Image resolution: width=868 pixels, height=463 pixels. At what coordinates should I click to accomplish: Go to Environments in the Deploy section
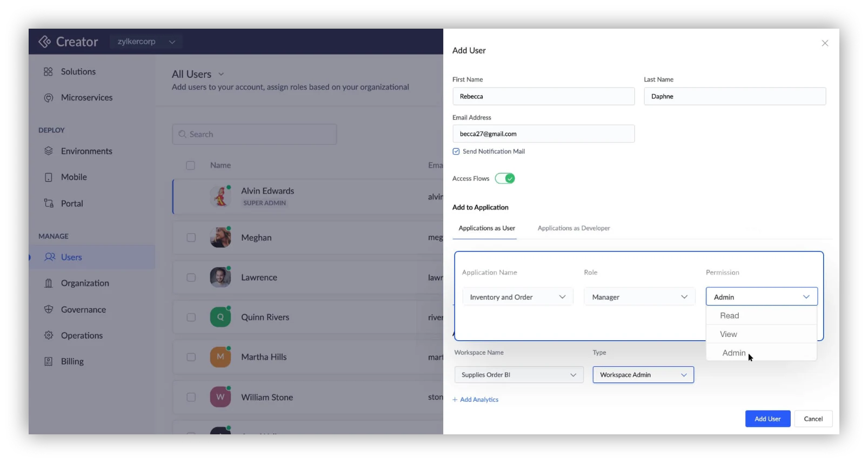86,151
